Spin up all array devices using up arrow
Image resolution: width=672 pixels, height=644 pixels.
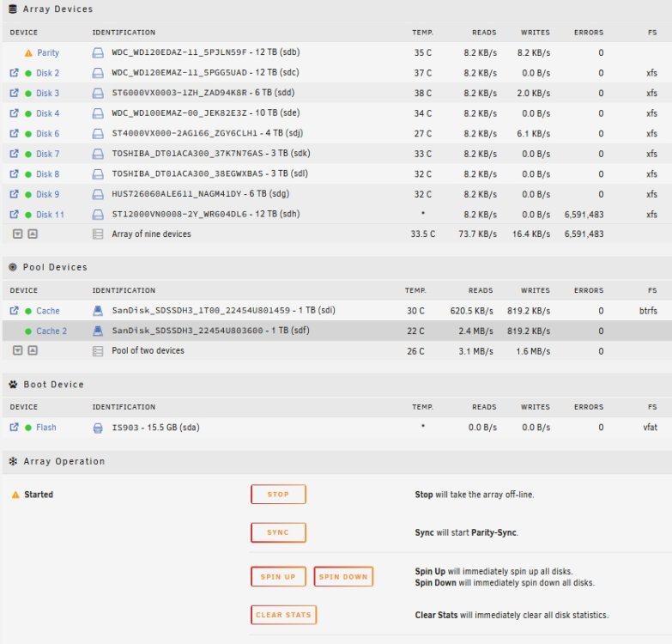tap(33, 234)
